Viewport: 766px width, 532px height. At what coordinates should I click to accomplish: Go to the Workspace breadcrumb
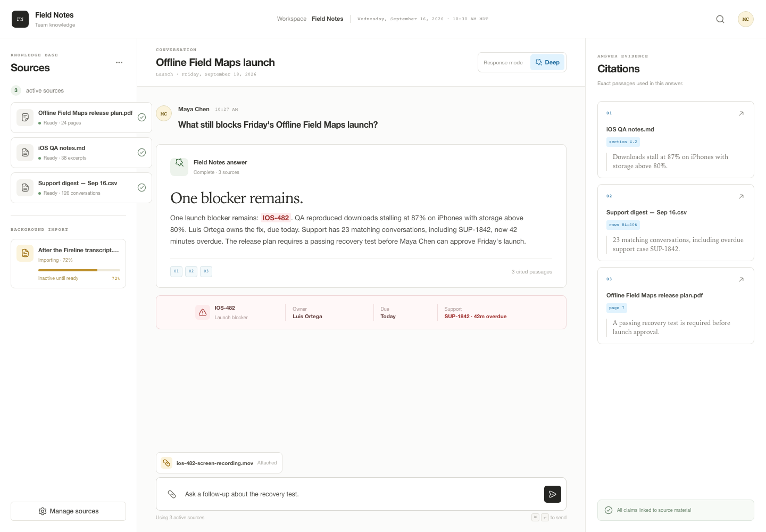[x=292, y=19]
